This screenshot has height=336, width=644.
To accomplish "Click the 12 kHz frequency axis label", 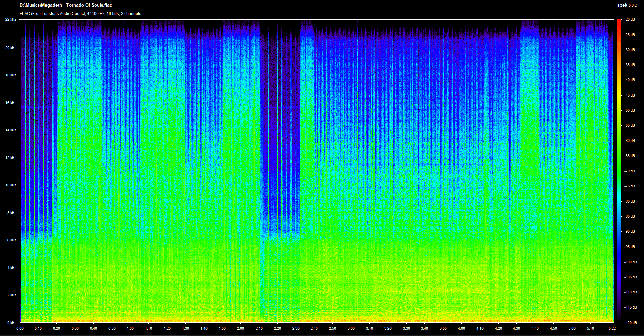I will 11,158.
